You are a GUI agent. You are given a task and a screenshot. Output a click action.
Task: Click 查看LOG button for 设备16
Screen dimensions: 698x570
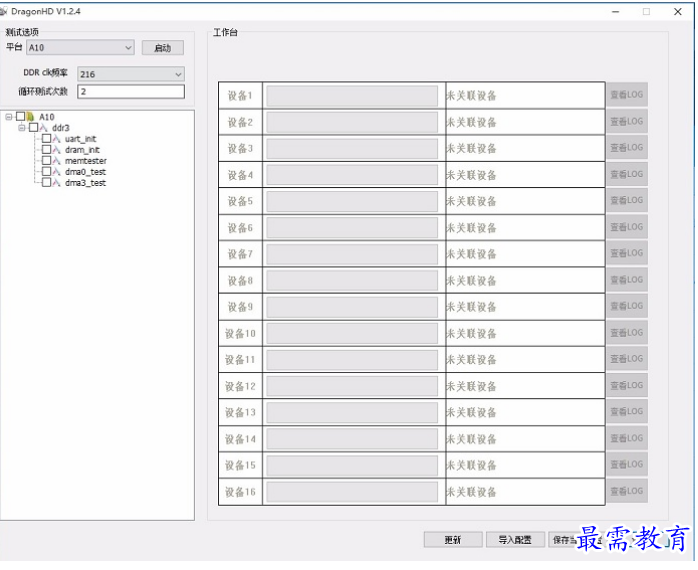627,491
